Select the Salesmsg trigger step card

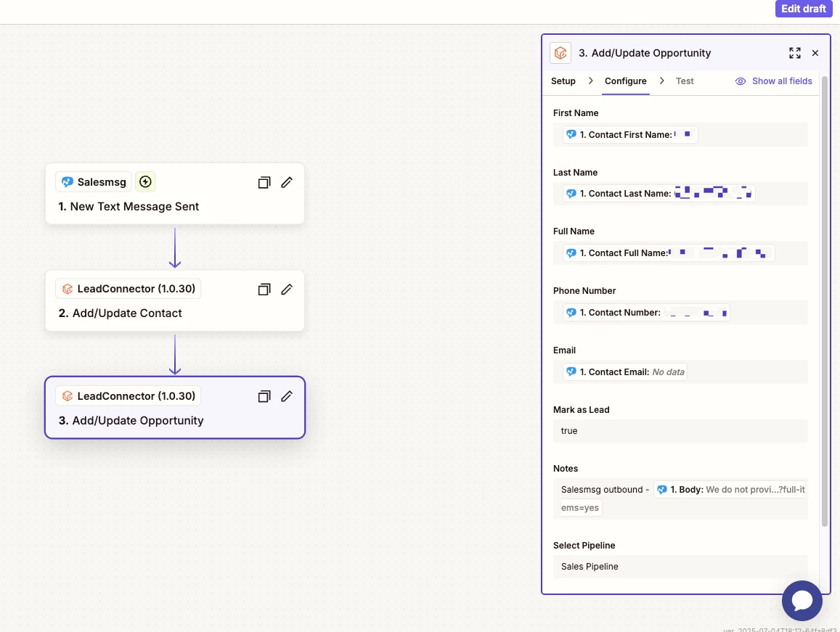[175, 194]
